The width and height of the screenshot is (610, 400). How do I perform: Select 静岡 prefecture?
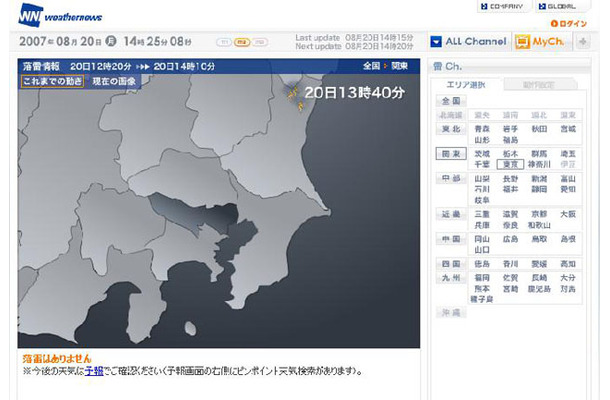[539, 189]
